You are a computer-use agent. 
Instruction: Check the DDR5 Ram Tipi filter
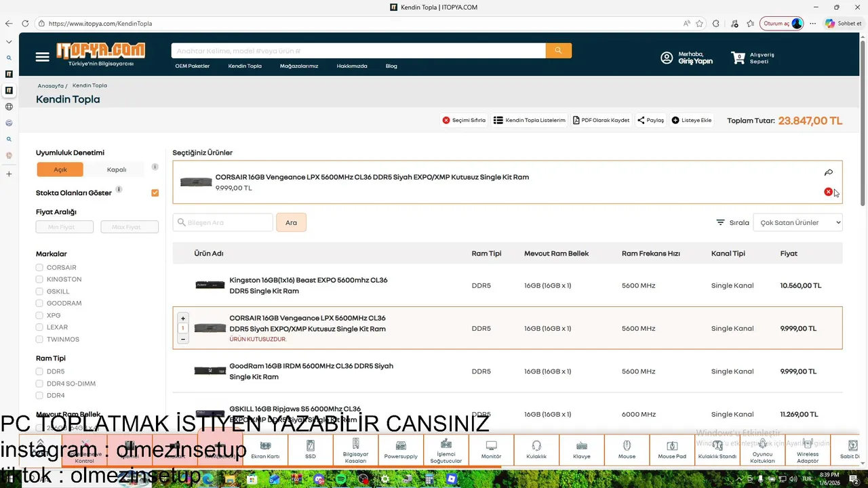point(39,371)
